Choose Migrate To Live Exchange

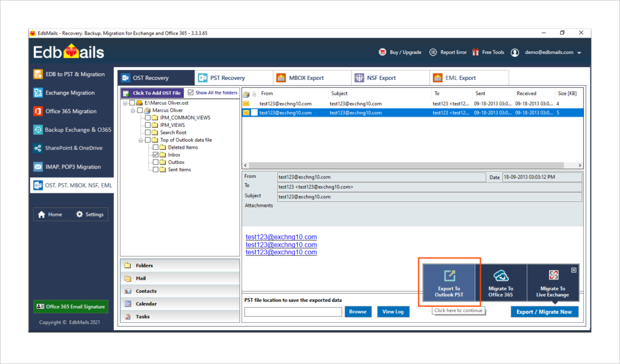(x=553, y=282)
